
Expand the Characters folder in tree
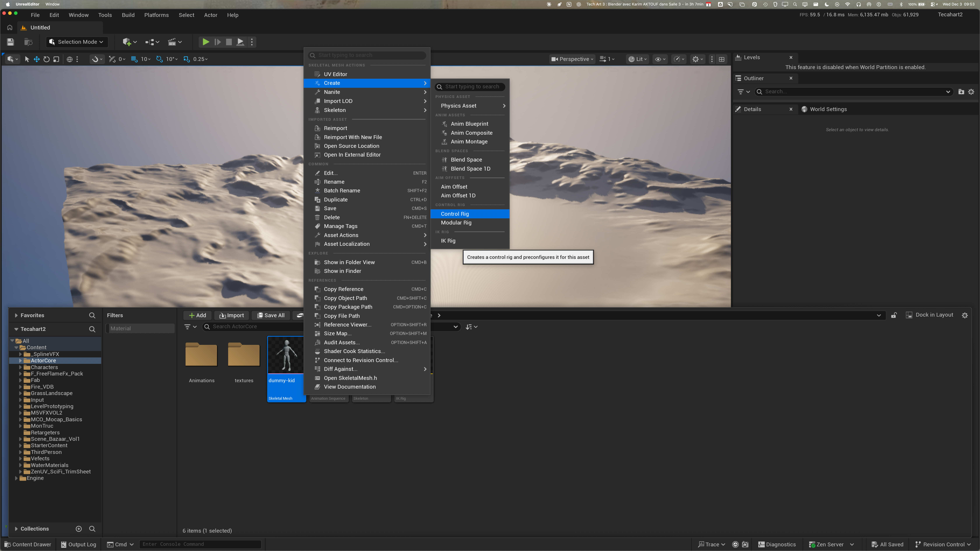pos(21,367)
